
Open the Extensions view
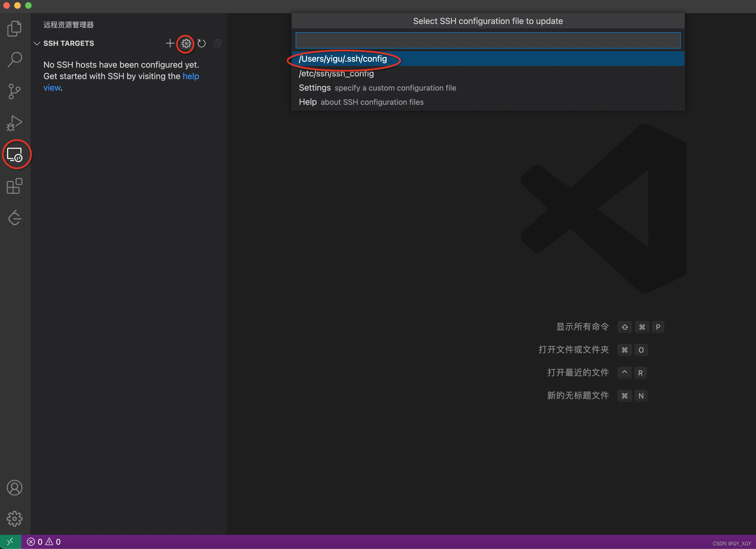point(14,186)
